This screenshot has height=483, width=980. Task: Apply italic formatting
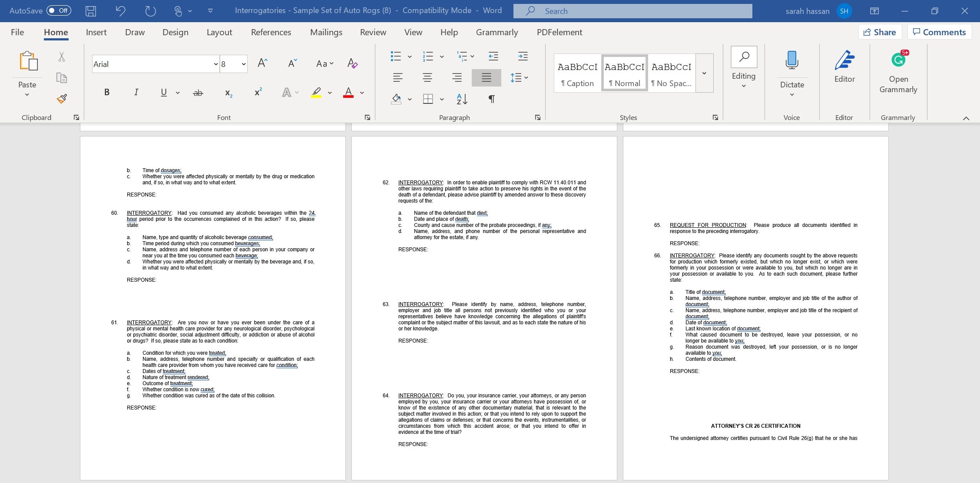[x=136, y=92]
